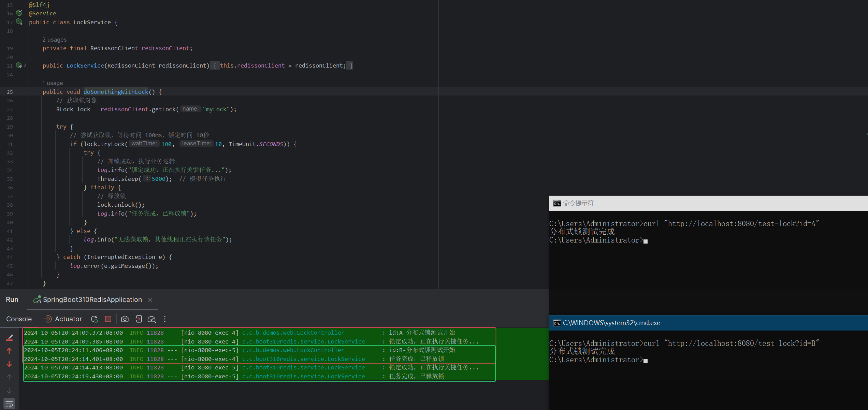Toggle soft-wrap in the console
Viewport: 868px width, 410px height.
pos(9,404)
